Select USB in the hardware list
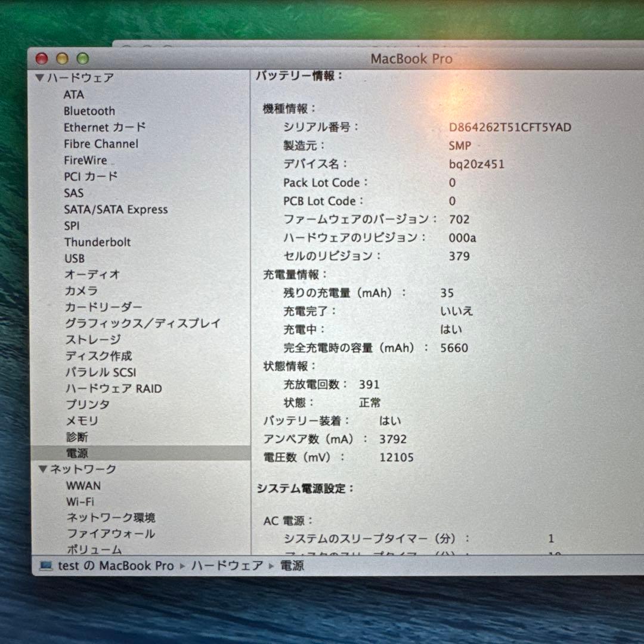Screen dimensions: 644x644 (x=75, y=258)
